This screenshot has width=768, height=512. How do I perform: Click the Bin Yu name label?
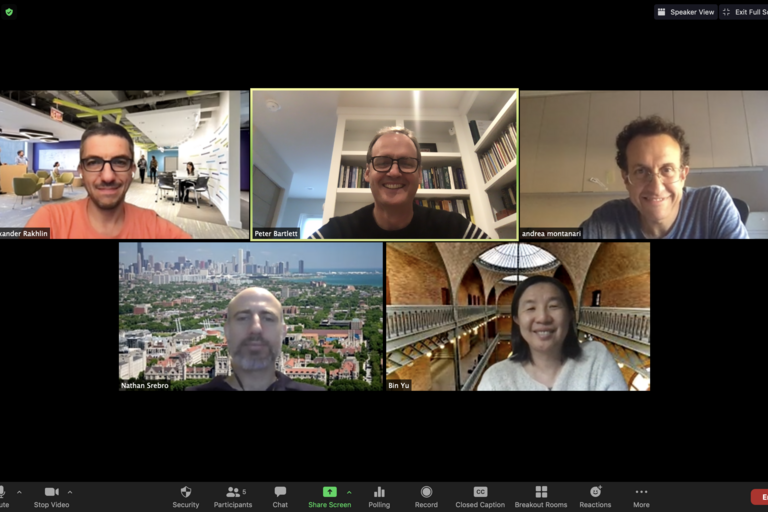coord(399,386)
